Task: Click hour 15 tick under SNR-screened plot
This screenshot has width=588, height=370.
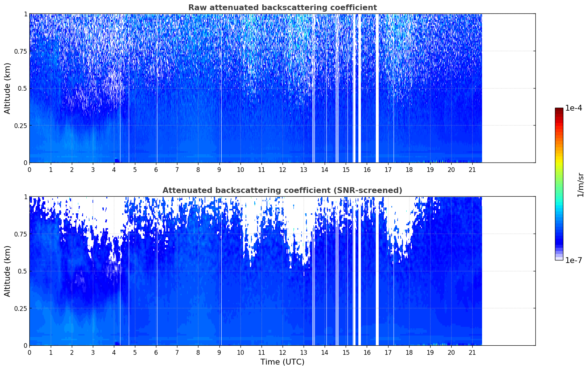Action: 346,352
